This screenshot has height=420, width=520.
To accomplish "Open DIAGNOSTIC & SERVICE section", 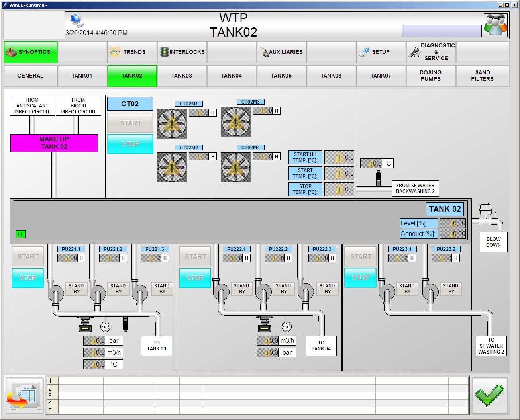I will [x=431, y=52].
